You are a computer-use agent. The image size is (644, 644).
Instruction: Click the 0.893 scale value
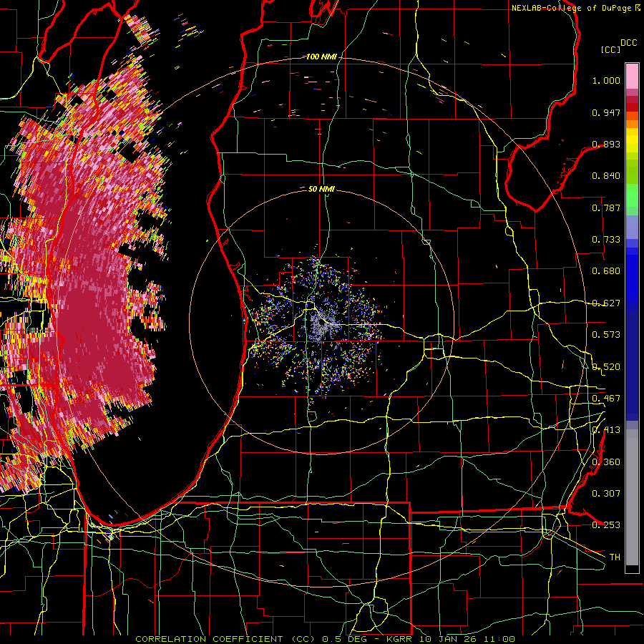click(x=606, y=144)
